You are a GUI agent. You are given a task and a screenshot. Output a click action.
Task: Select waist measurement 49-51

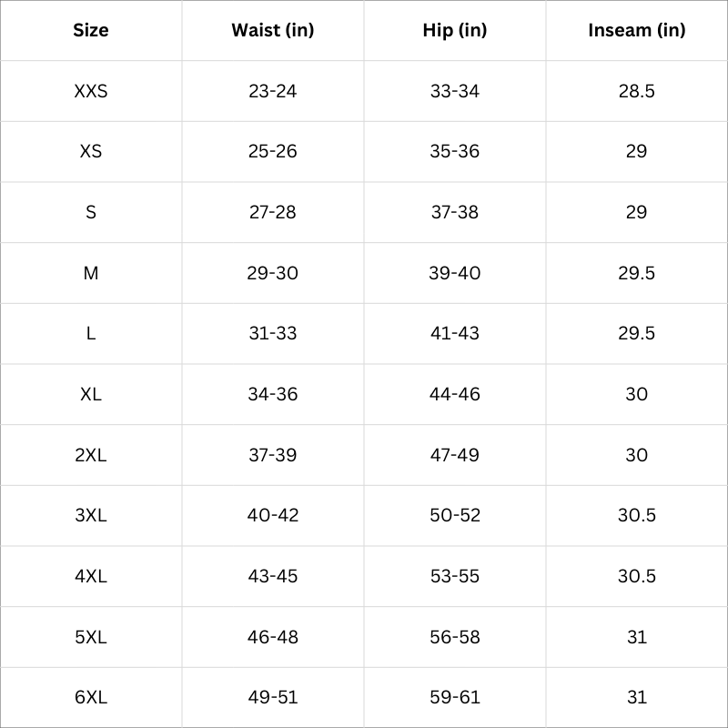[x=273, y=697]
